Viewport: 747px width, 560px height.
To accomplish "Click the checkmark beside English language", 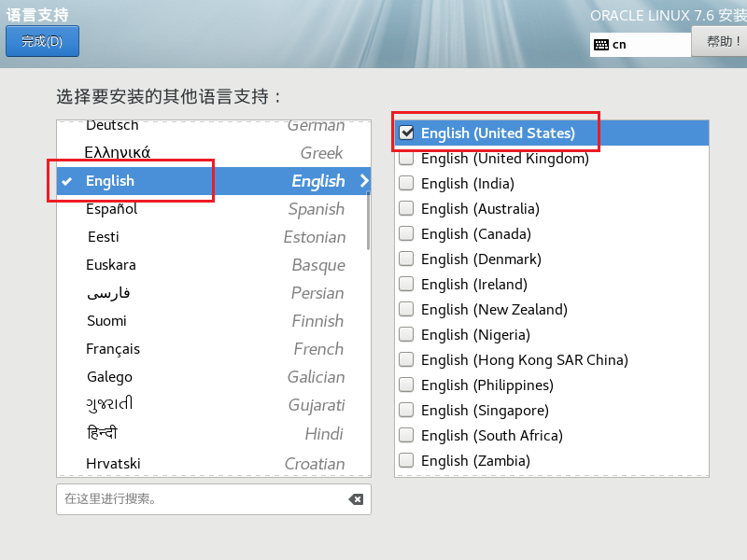I will coord(67,181).
